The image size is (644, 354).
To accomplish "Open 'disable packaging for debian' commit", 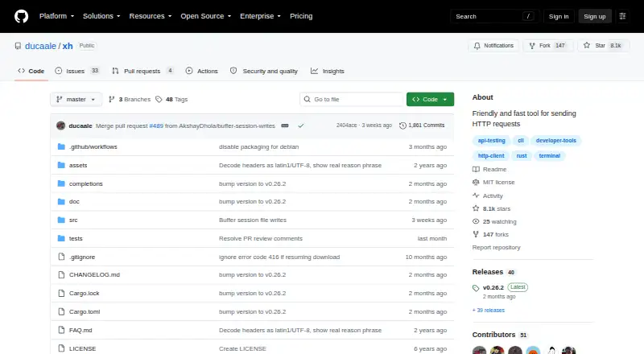I will (x=258, y=146).
